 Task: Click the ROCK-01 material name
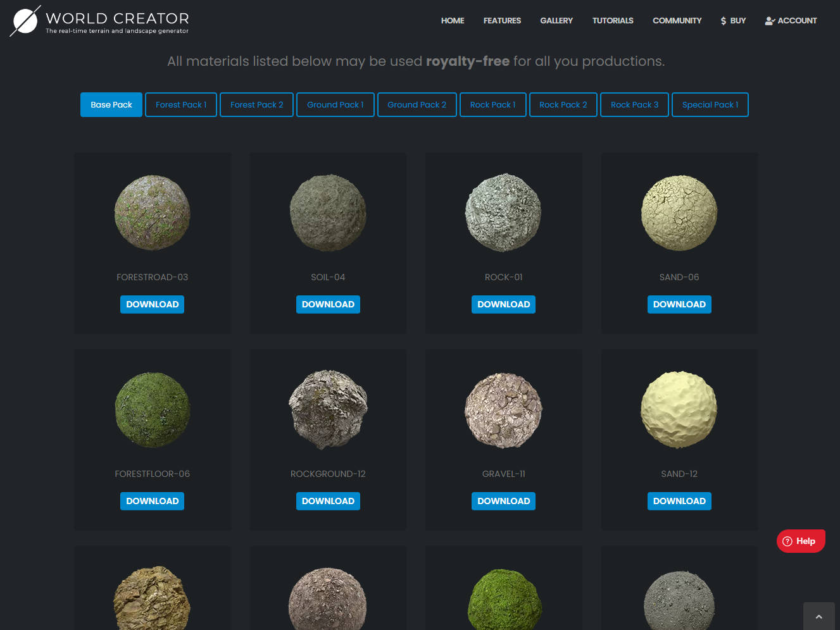504,277
